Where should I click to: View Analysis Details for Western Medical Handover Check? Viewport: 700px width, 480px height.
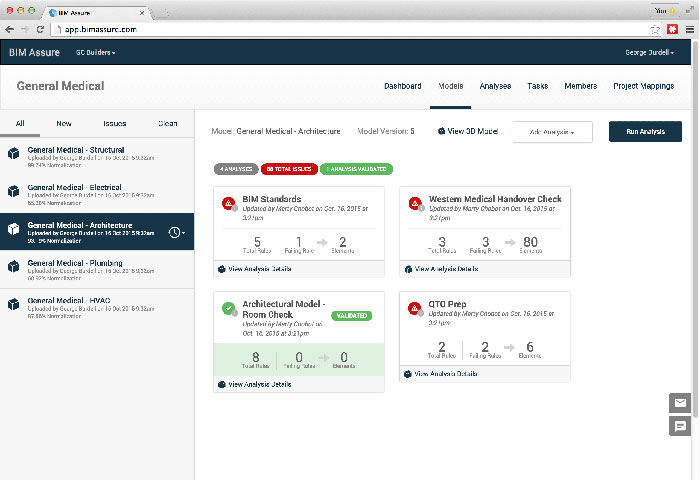[446, 269]
